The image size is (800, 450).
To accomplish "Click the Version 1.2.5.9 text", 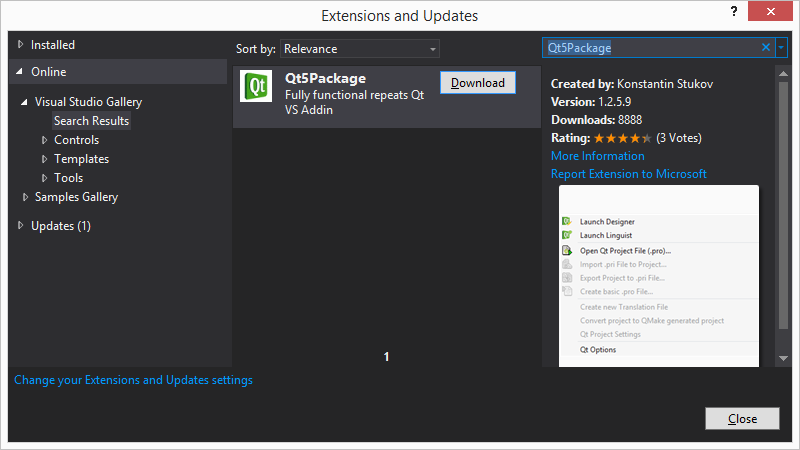I will pos(591,102).
